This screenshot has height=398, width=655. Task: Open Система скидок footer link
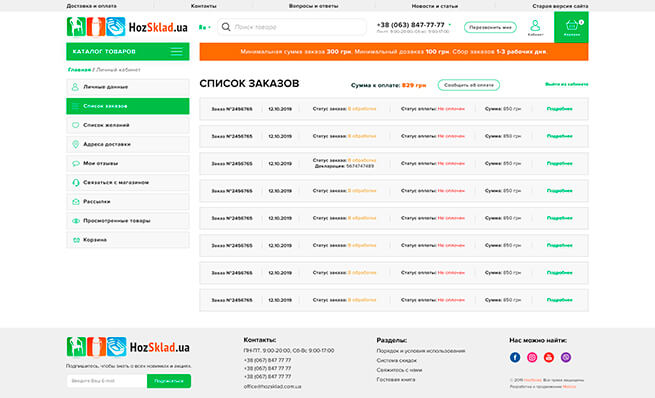(x=396, y=360)
